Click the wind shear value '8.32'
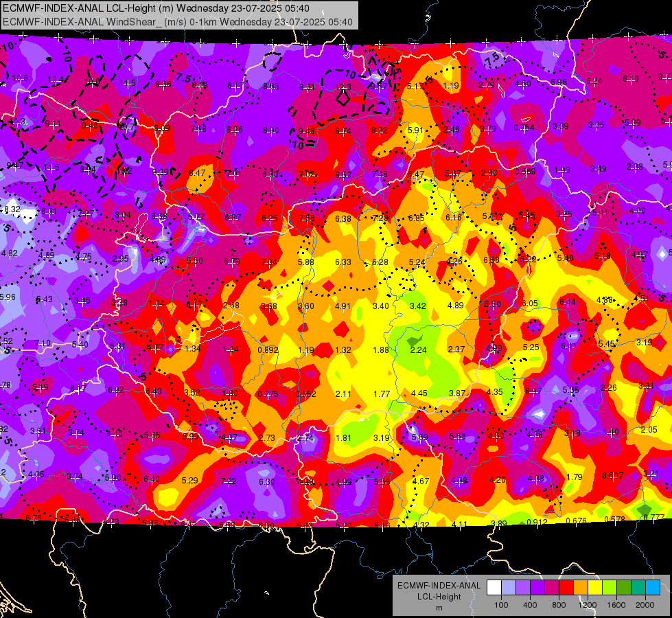The image size is (672, 618). point(12,209)
